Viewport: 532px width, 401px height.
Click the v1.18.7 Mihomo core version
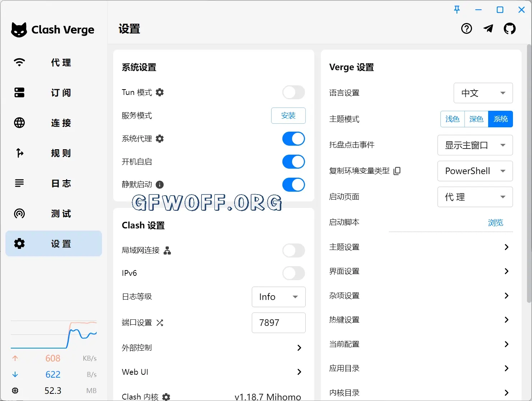pos(268,397)
